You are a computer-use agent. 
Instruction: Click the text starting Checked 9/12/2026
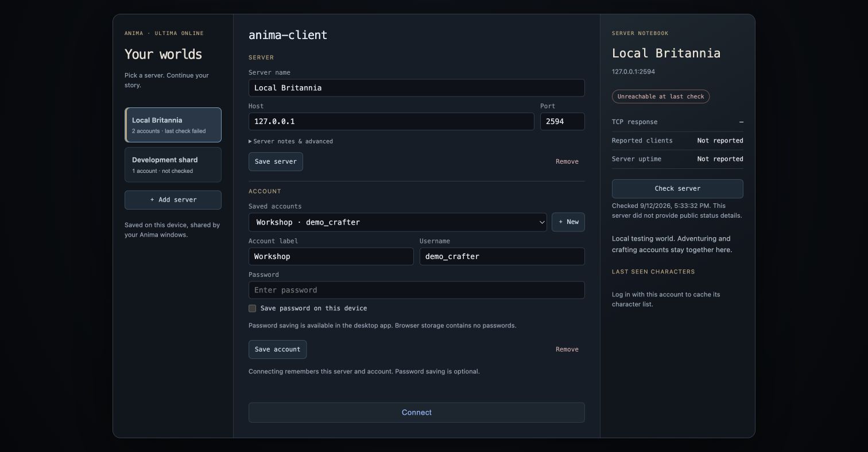coord(677,211)
